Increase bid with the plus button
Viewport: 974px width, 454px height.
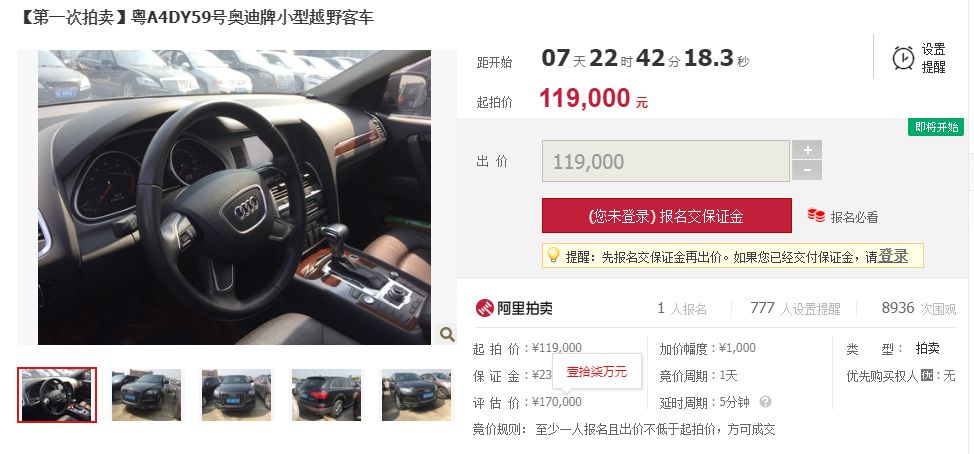point(807,150)
